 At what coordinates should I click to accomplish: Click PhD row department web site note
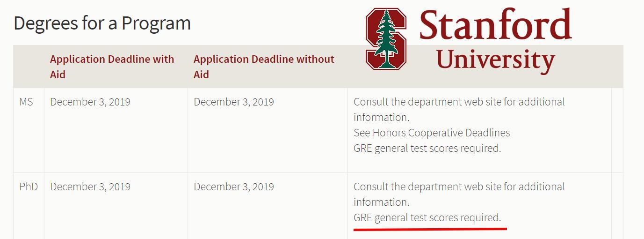(x=459, y=194)
